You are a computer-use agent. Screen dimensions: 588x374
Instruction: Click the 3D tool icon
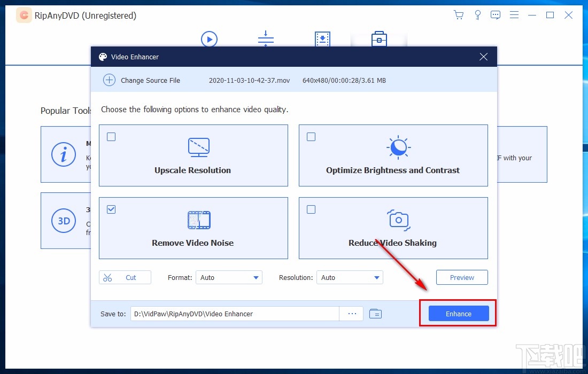click(64, 221)
